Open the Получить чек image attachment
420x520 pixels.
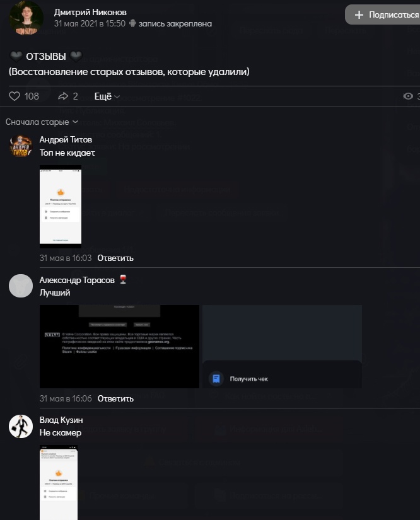click(x=282, y=347)
